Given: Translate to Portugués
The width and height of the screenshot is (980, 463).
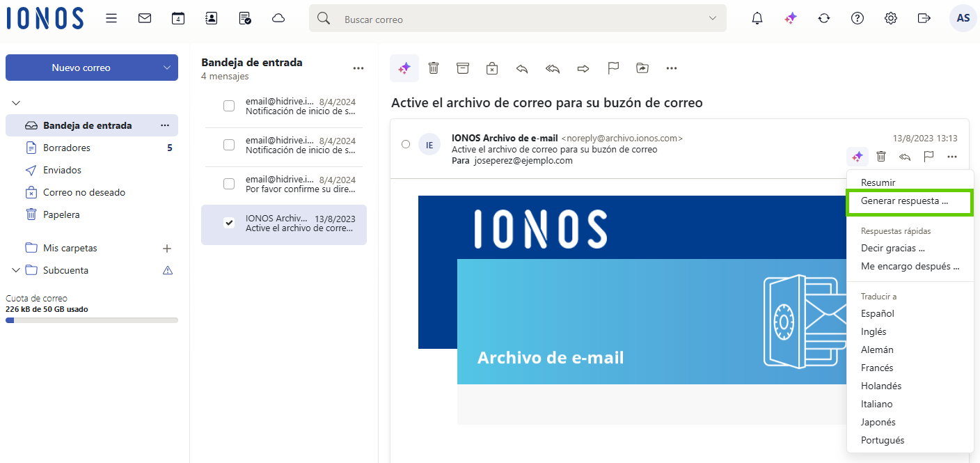Looking at the screenshot, I should click(883, 440).
